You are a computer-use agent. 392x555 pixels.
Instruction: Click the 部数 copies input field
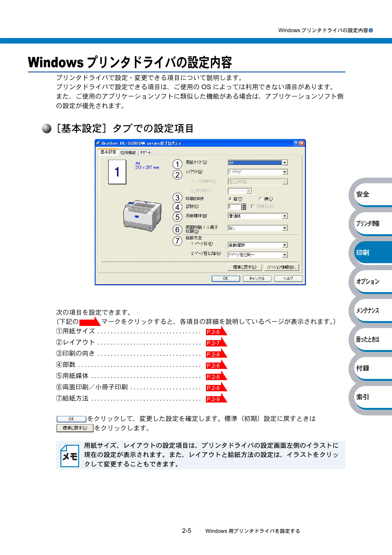point(234,207)
